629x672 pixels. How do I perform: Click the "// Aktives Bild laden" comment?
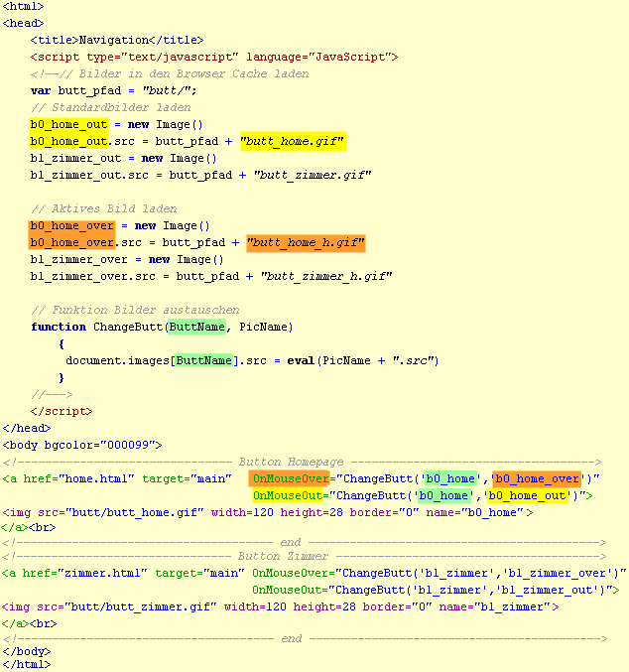tap(104, 208)
